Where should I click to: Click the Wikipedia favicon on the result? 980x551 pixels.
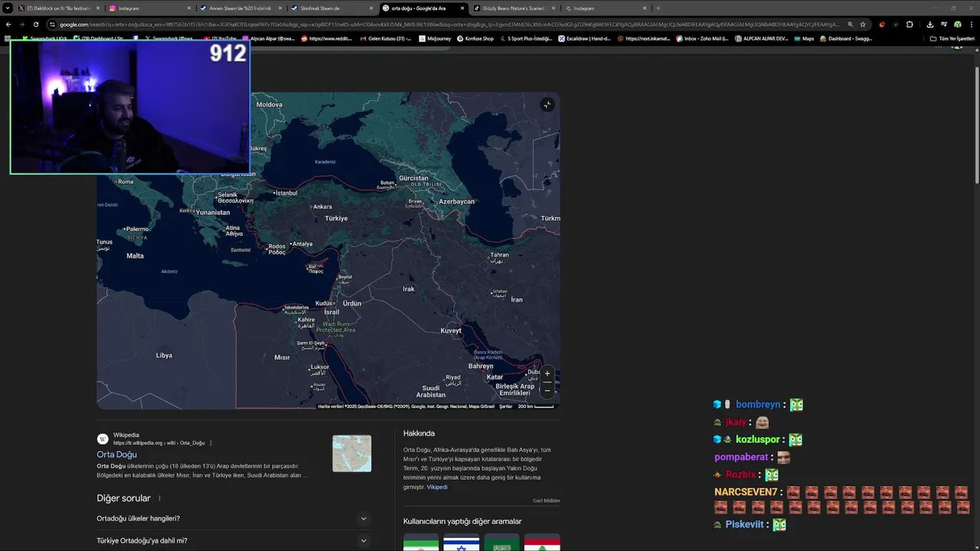(103, 439)
